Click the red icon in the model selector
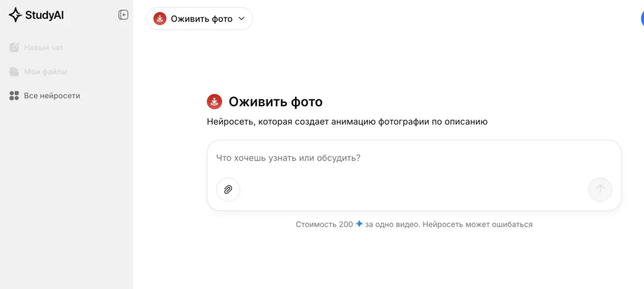The height and width of the screenshot is (289, 644). (x=160, y=19)
